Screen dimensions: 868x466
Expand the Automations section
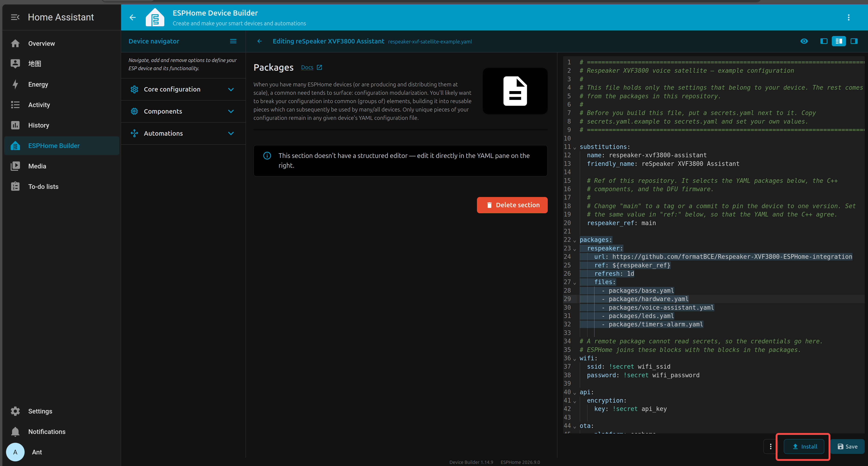point(183,134)
